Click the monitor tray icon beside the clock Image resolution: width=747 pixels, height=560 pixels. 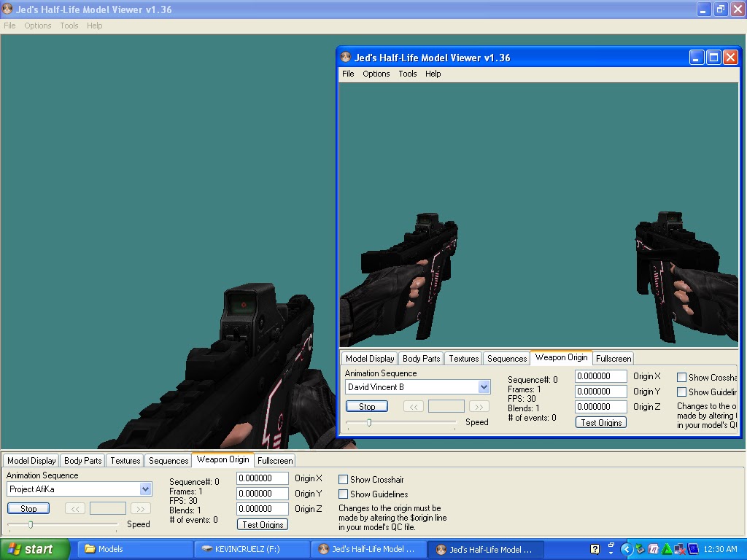tap(693, 549)
